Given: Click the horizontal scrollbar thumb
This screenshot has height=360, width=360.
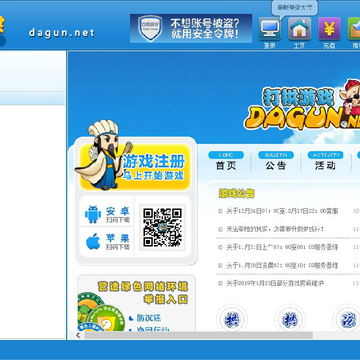Looking at the screenshot, I should [x=198, y=335].
